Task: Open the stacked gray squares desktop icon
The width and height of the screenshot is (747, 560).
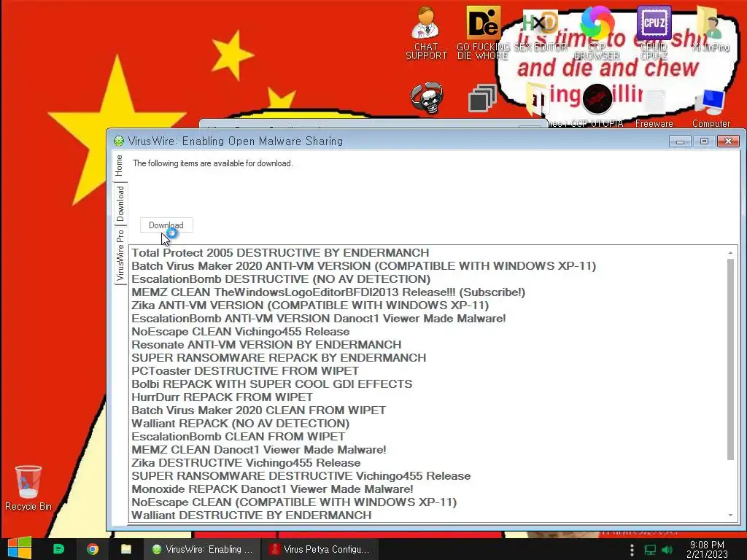Action: 482,98
